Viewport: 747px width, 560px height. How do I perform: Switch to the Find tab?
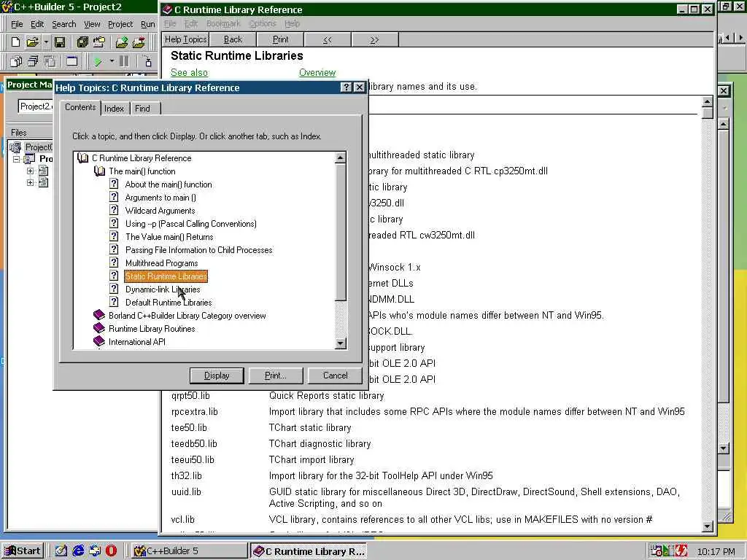tap(142, 109)
